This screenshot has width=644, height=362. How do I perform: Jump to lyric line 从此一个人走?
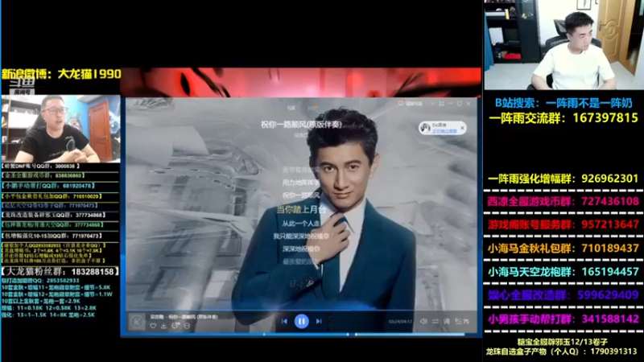[301, 224]
